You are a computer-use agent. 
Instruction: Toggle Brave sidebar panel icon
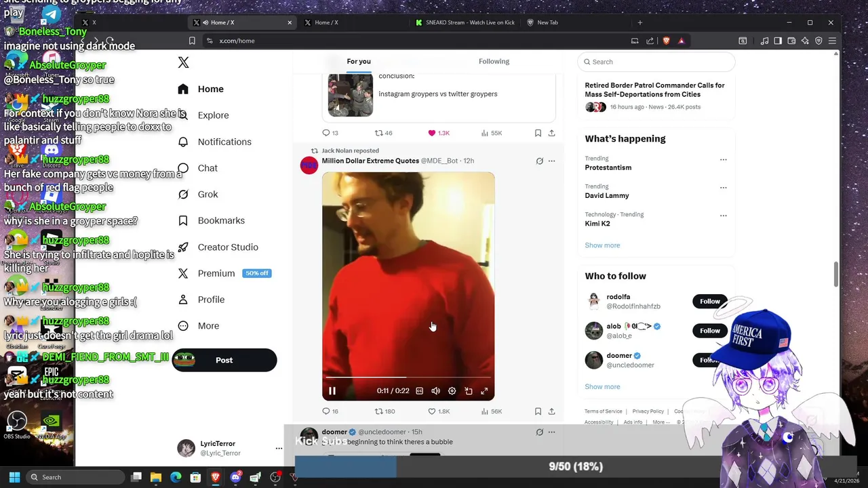pos(778,41)
